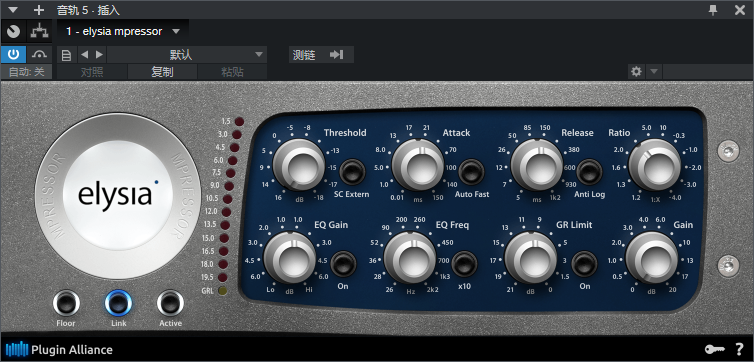The image size is (754, 362).
Task: Toggle the Link button off
Action: tap(118, 303)
